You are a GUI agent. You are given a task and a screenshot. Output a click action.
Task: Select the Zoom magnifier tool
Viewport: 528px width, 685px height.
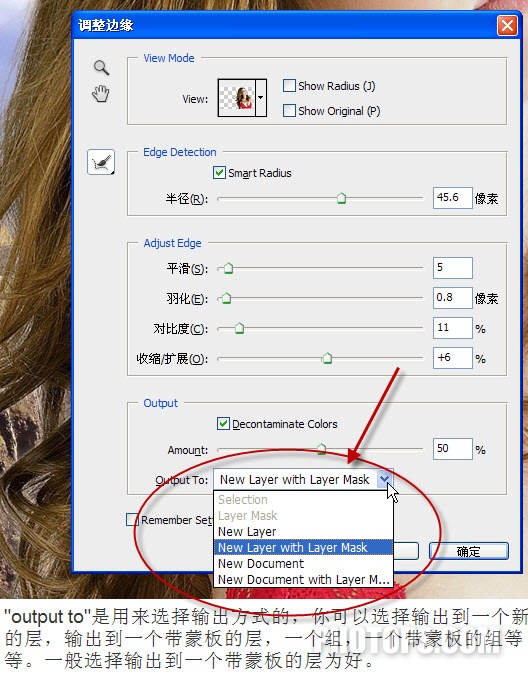[x=101, y=67]
